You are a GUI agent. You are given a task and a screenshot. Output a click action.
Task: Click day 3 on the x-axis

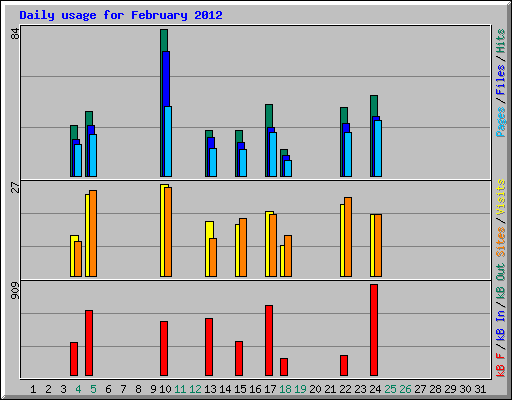(63, 389)
